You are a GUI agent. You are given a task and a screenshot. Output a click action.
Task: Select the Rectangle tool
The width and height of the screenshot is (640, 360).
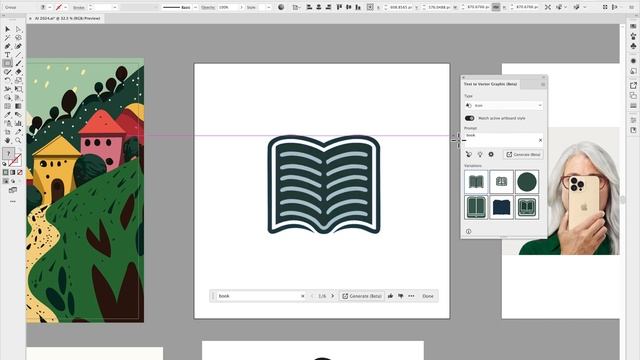tap(7, 63)
